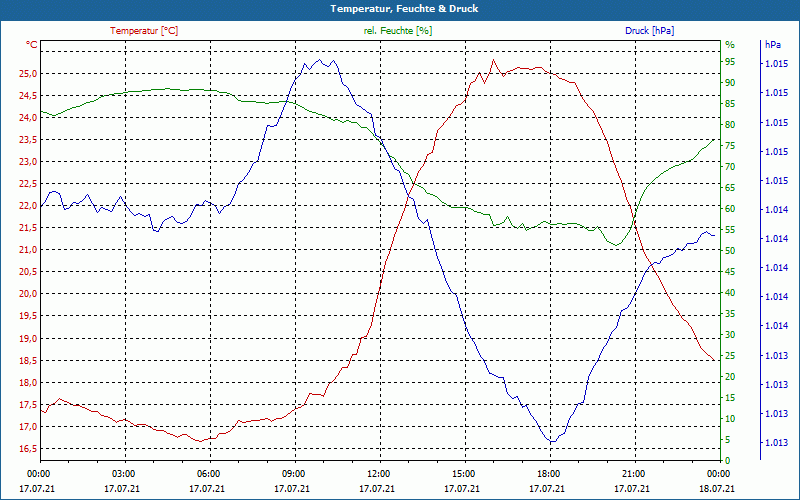Screen dimensions: 800x500
Task: Click the 40 humidity axis value
Action: pyautogui.click(x=730, y=293)
